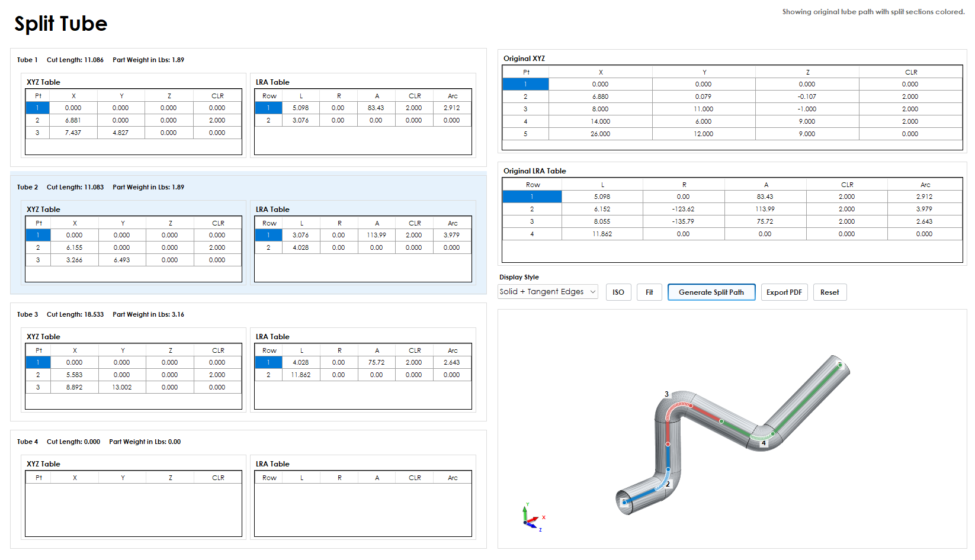Click Tube 3 LRA arc value 2.643

coord(452,362)
